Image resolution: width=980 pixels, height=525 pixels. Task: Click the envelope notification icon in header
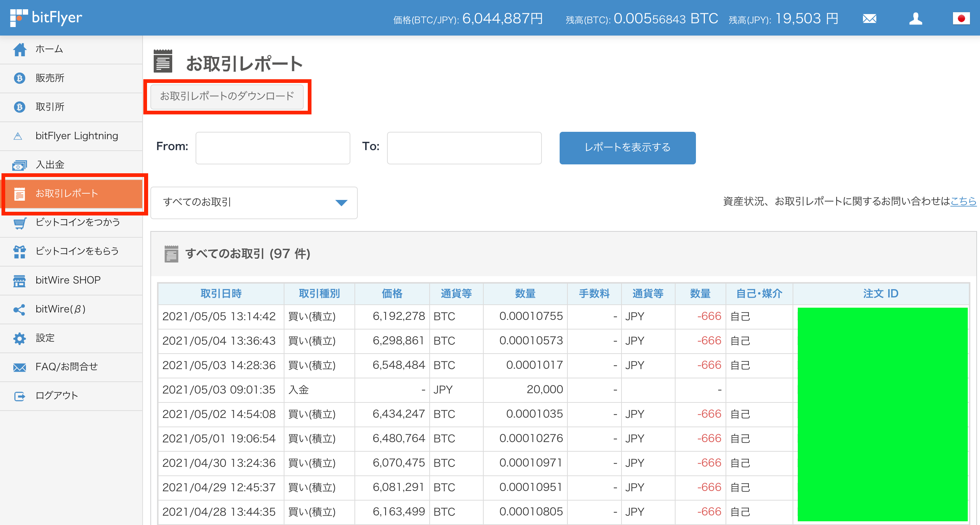point(870,18)
